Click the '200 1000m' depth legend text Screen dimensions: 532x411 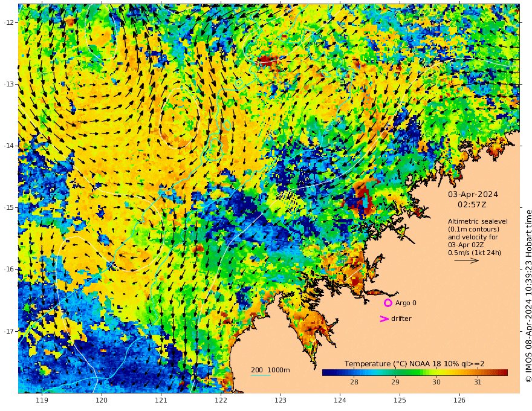270,370
